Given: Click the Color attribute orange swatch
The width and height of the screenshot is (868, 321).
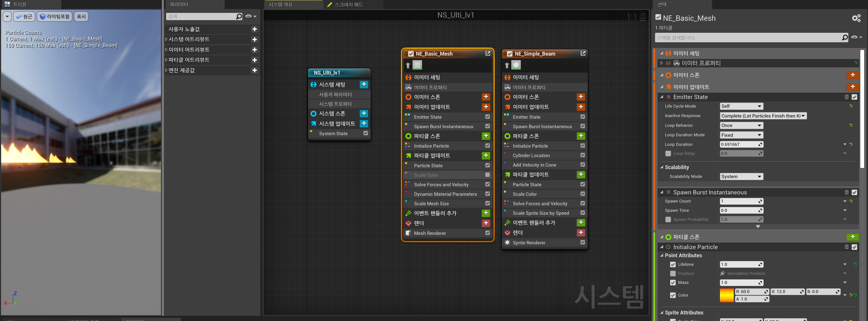Looking at the screenshot, I should (726, 295).
